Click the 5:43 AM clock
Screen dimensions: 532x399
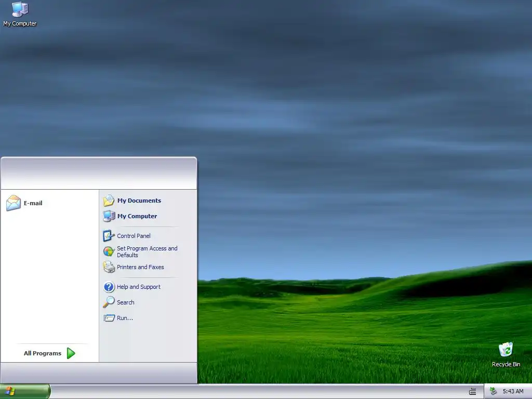[513, 391]
